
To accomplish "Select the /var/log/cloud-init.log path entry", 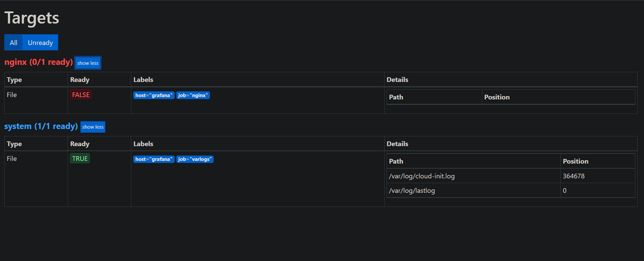I will coord(422,176).
